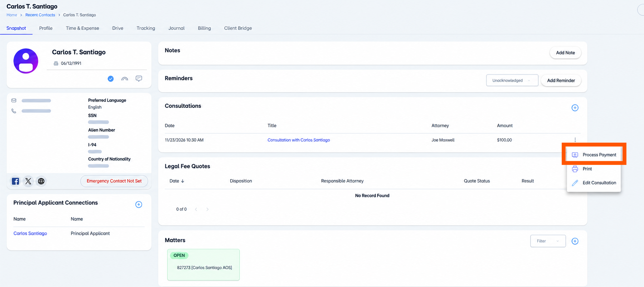The height and width of the screenshot is (287, 644).
Task: Click the Add Reminder button
Action: coord(561,80)
